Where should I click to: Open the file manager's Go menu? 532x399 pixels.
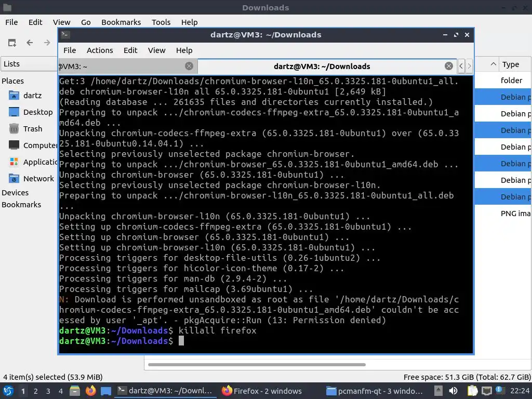(x=86, y=22)
